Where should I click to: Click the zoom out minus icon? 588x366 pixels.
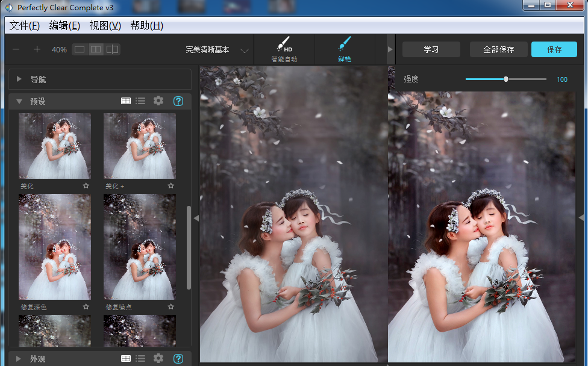(x=16, y=49)
